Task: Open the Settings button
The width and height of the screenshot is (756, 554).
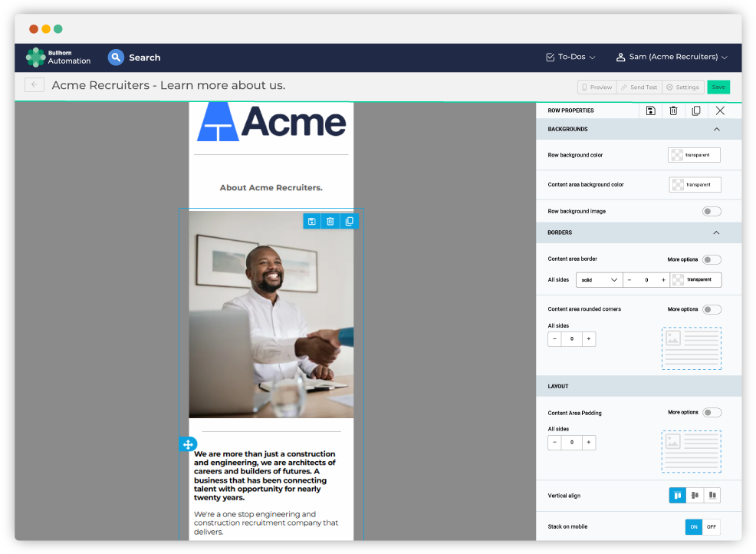Action: (x=682, y=87)
